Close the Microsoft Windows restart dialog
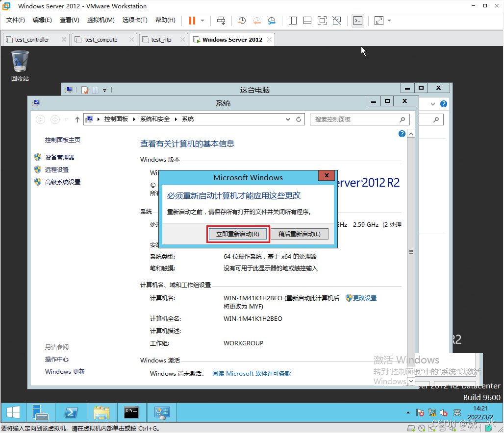504x433 pixels. 327,175
